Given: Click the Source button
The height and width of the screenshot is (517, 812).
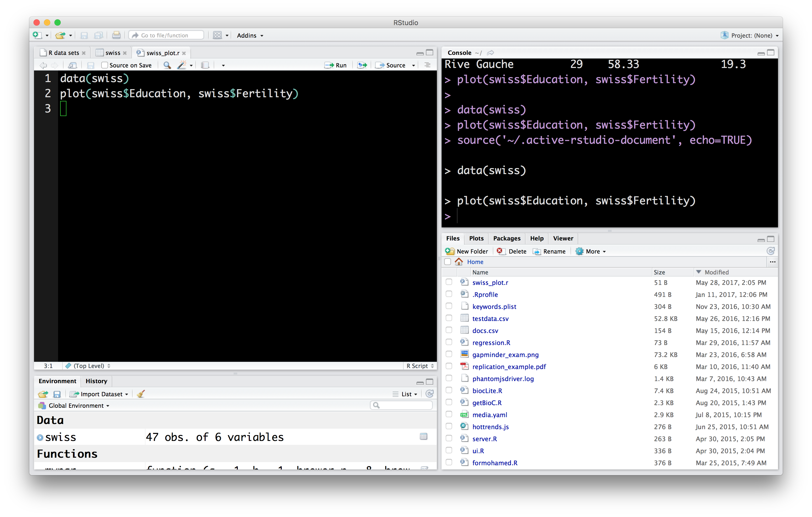Looking at the screenshot, I should click(391, 65).
